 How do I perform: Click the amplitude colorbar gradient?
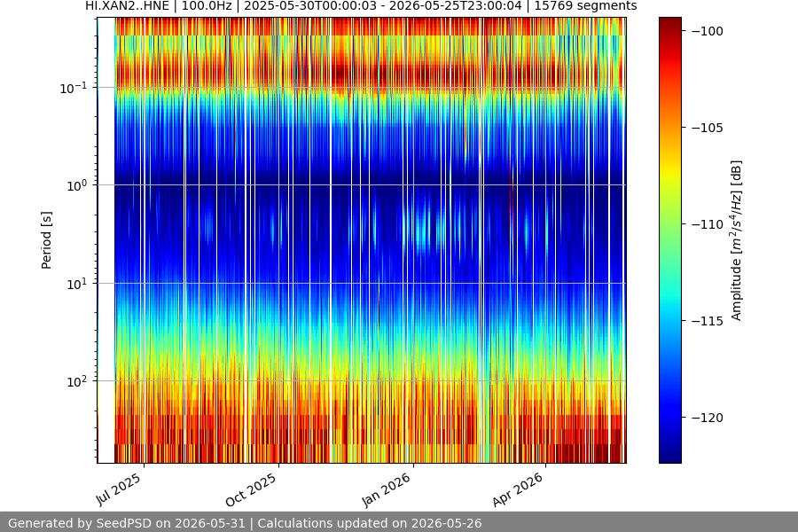(x=669, y=240)
